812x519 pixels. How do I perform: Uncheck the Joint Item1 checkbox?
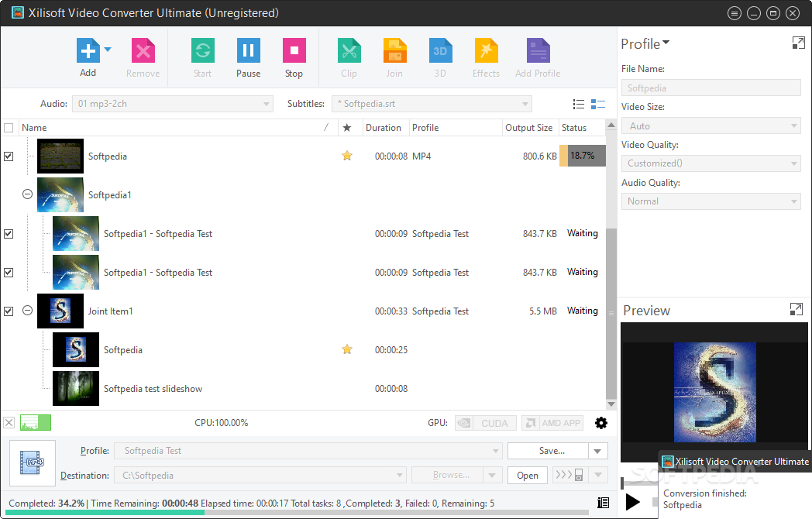pos(9,311)
